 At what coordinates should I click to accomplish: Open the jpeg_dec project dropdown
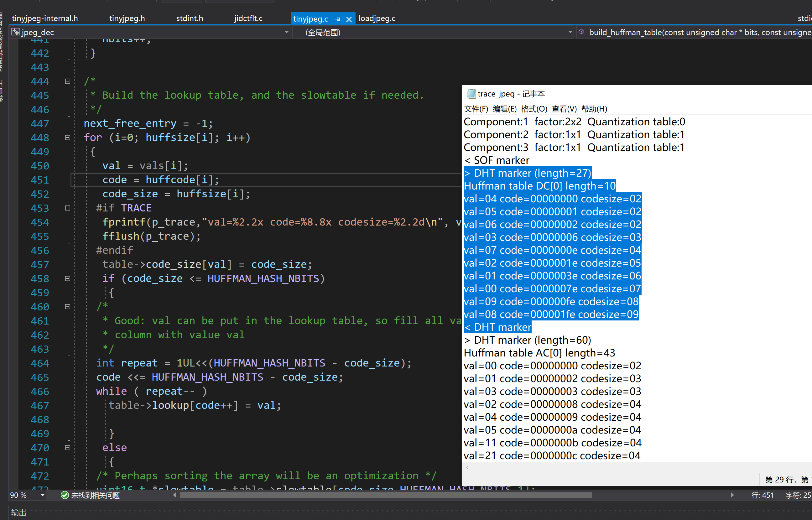coord(286,32)
